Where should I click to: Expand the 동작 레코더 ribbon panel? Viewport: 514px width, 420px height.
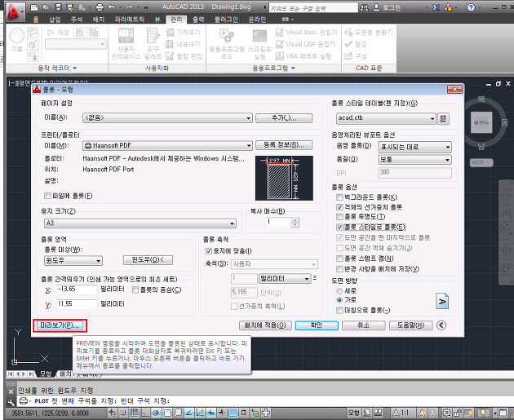pos(57,69)
